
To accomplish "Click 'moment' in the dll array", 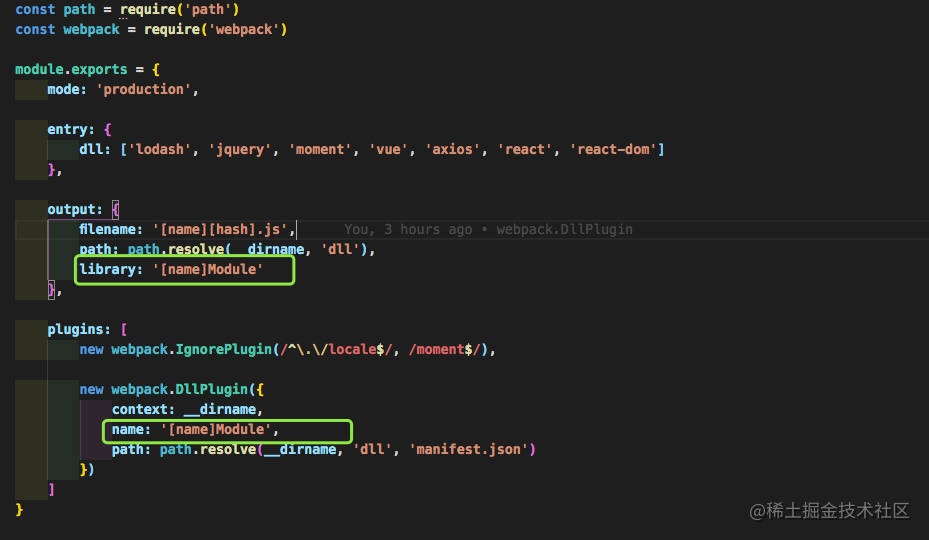I will 320,149.
